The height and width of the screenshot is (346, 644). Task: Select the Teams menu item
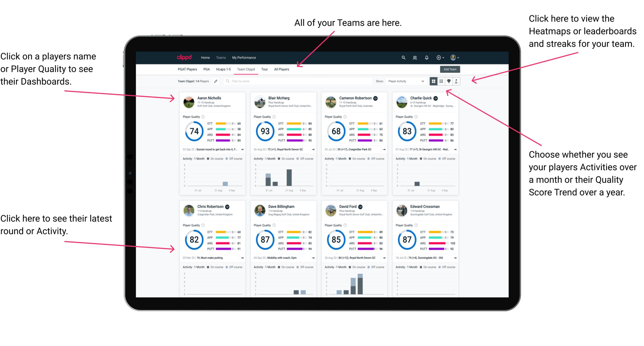pos(221,57)
